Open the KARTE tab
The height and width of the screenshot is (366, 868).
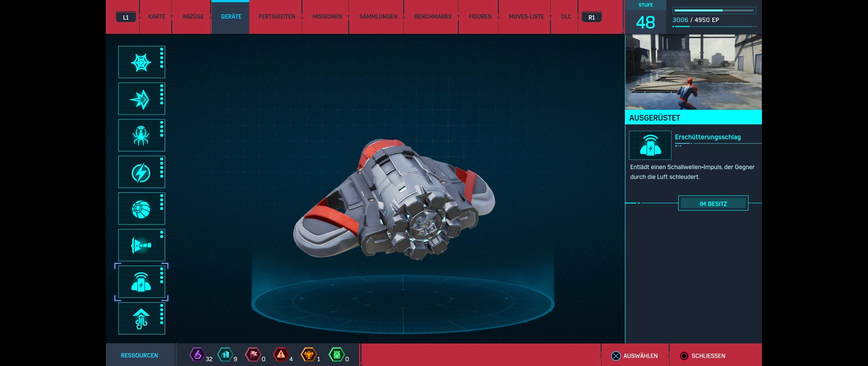coord(157,17)
